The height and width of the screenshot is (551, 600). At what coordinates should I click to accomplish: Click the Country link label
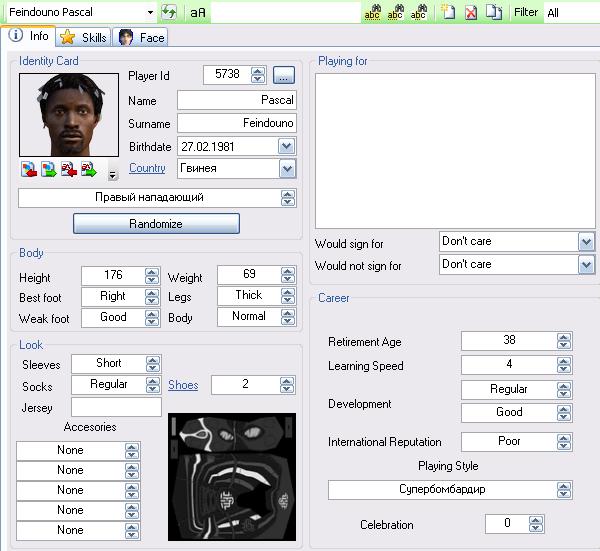click(147, 168)
